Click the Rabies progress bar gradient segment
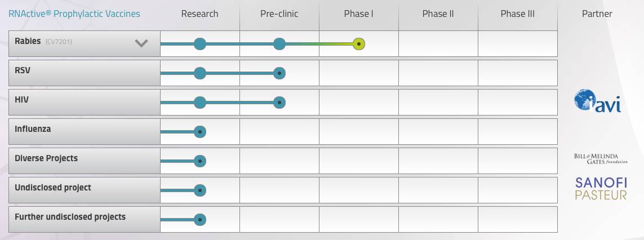 pos(321,44)
